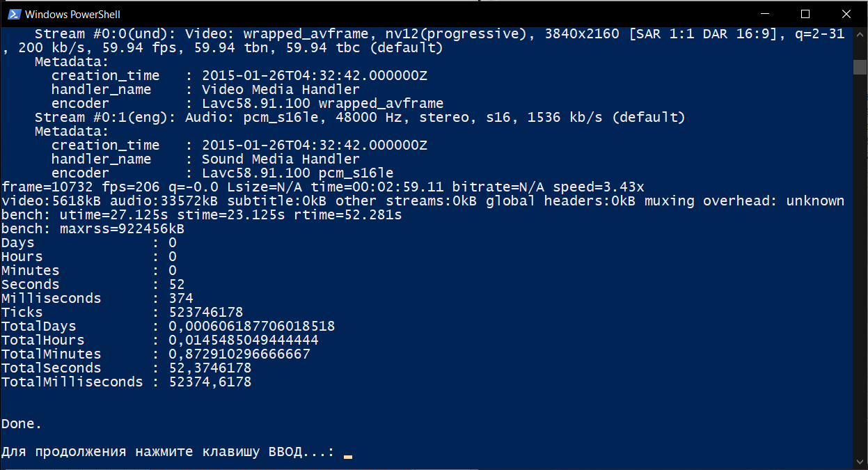Close the Windows PowerShell window

(845, 14)
